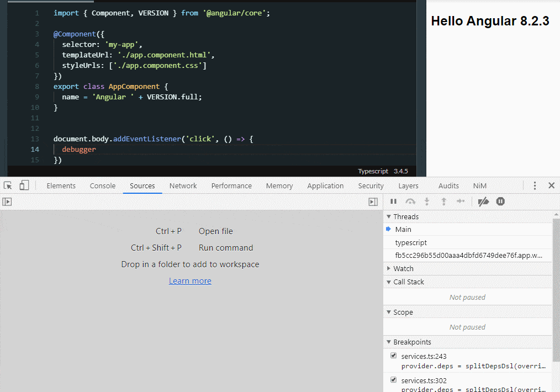Collapse the Scope section
This screenshot has width=560, height=392.
point(389,312)
